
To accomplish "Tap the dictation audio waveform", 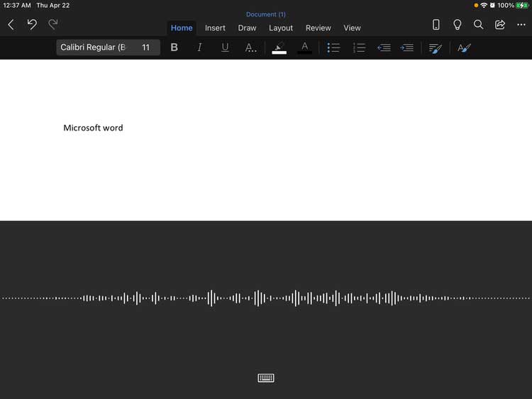I will coord(266,298).
